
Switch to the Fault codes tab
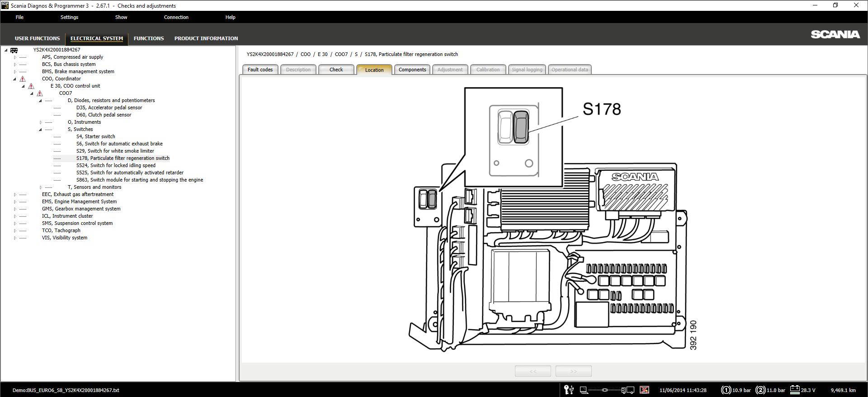point(260,70)
